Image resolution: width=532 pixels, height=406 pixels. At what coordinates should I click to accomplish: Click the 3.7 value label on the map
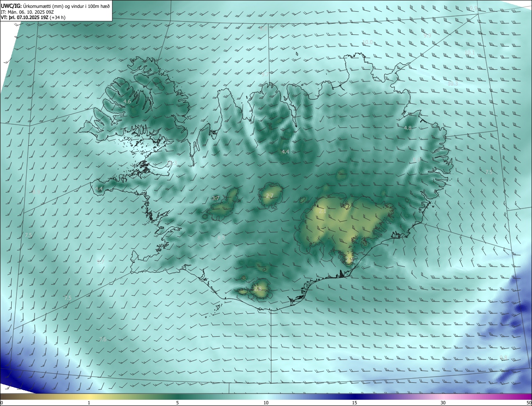click(x=216, y=198)
